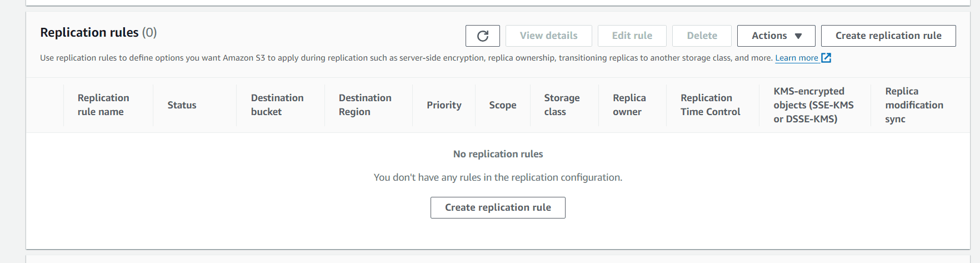Click the Delete rule button

[702, 36]
